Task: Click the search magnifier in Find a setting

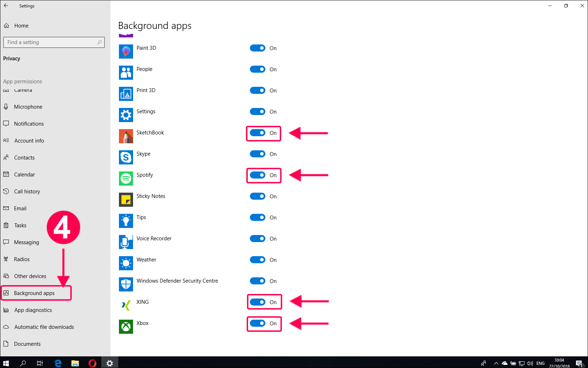Action: point(100,42)
